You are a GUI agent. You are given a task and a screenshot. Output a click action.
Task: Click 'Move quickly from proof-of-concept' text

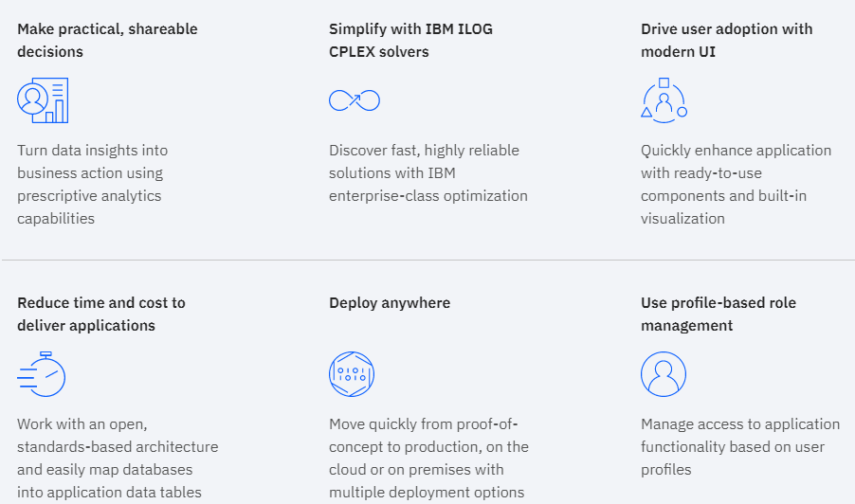[428, 458]
